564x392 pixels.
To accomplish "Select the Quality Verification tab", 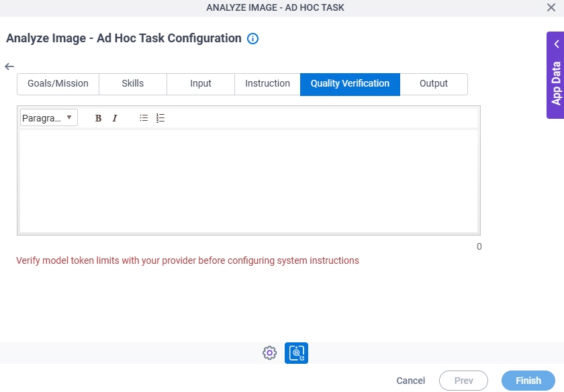I will pyautogui.click(x=350, y=84).
